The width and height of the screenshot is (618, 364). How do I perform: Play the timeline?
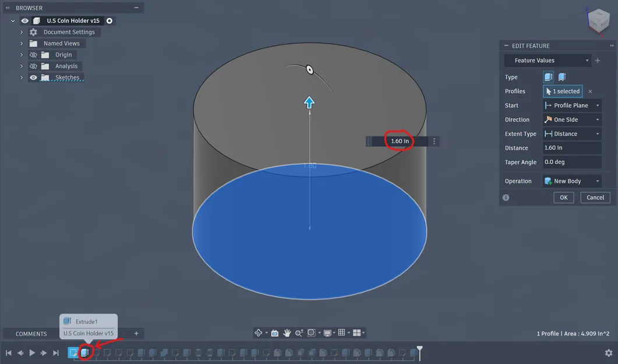point(32,352)
